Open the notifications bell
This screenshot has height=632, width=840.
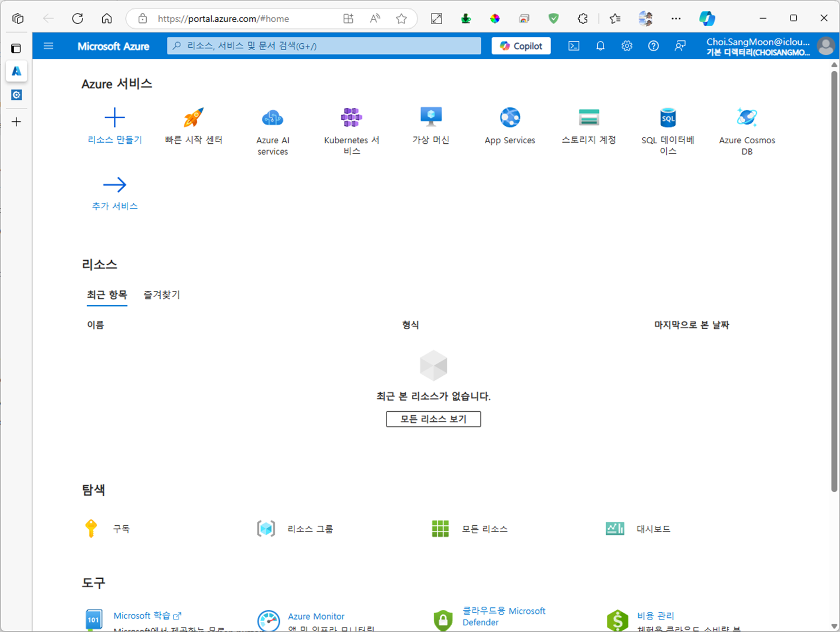point(600,46)
